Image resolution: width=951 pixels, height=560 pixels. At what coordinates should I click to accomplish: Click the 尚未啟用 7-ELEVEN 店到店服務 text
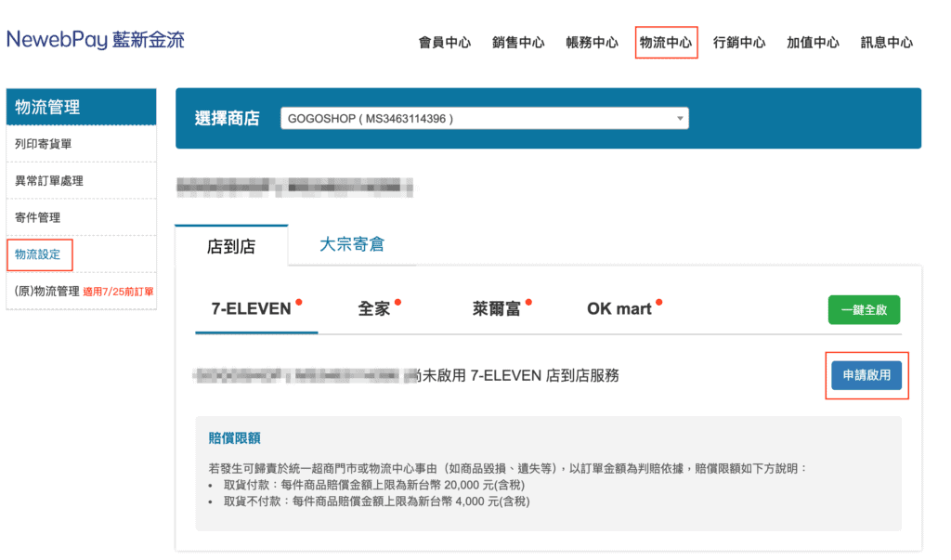pos(515,375)
